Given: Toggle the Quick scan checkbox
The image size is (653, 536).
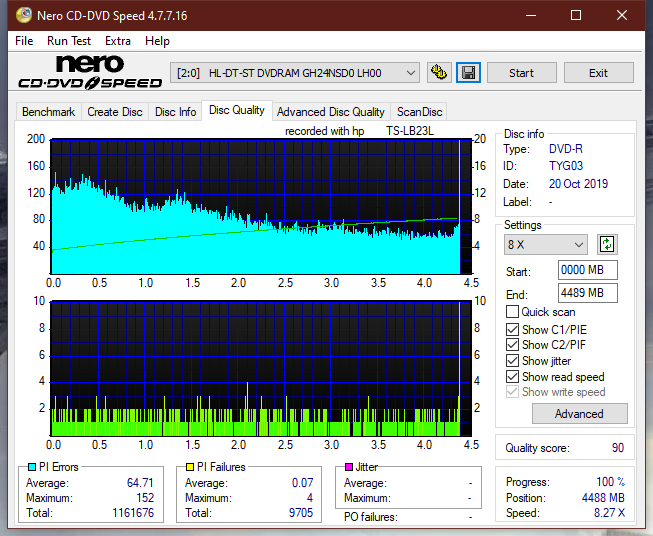Looking at the screenshot, I should 512,312.
